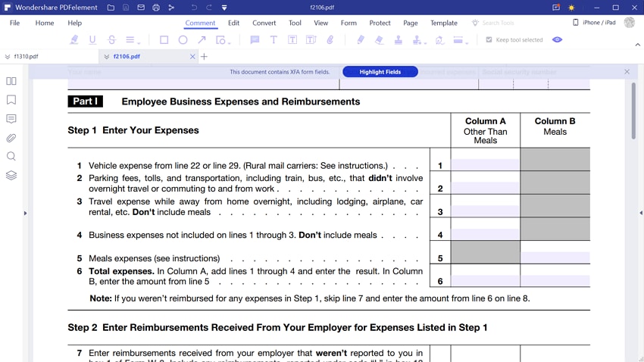Viewport: 644px width, 362px height.
Task: Open the Search panel in sidebar
Action: (11, 156)
